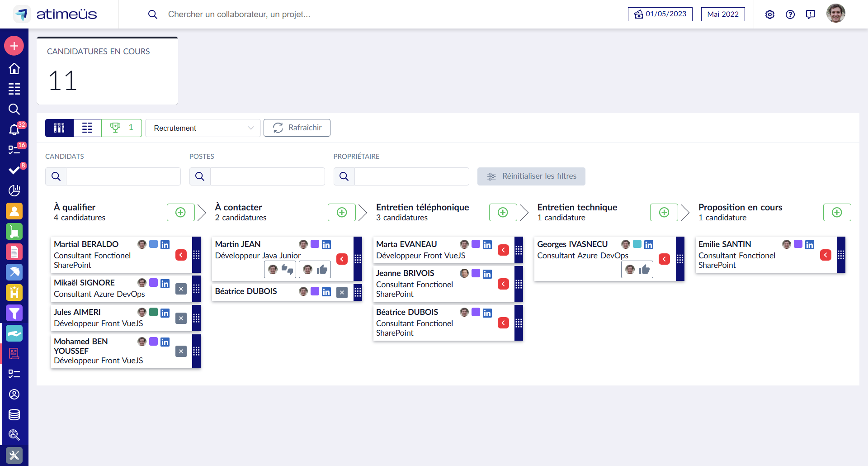Click Réinitialiser les filtres
868x466 pixels.
(531, 176)
